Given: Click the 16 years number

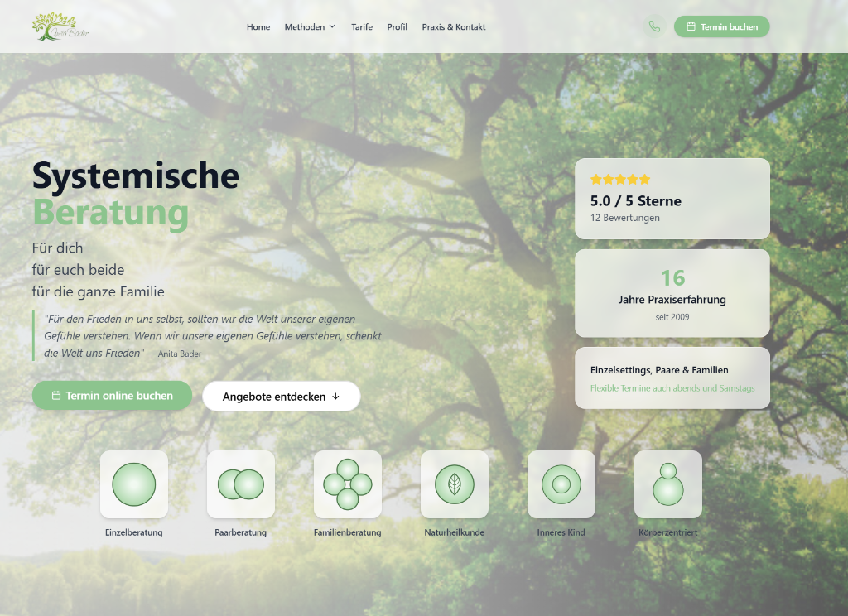Looking at the screenshot, I should [x=672, y=278].
